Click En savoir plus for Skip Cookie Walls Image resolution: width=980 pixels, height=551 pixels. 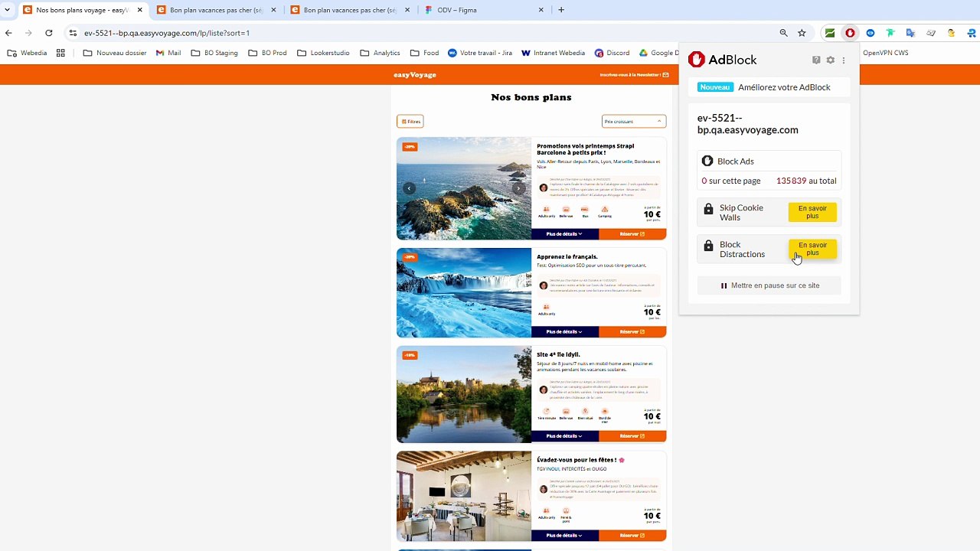pos(812,212)
